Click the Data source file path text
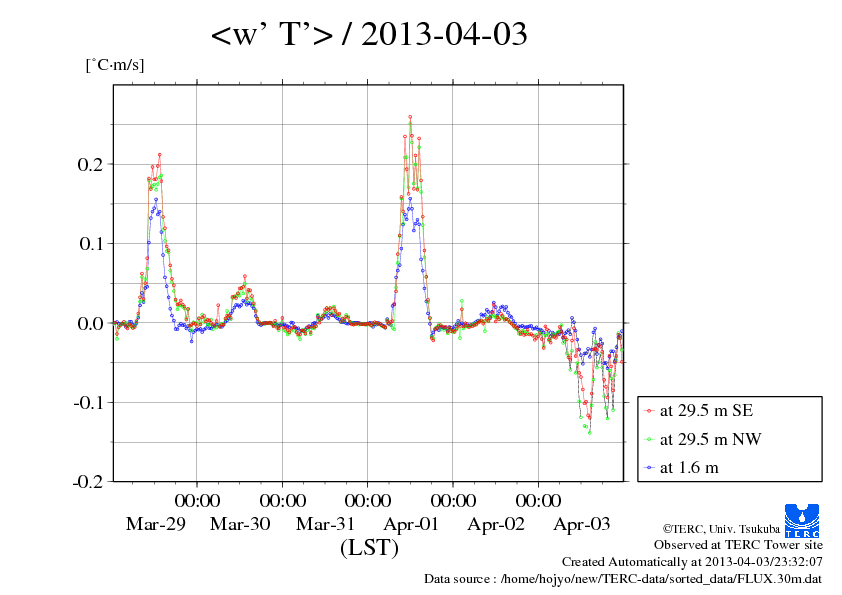Viewport: 842px width, 595px height. pos(622,578)
